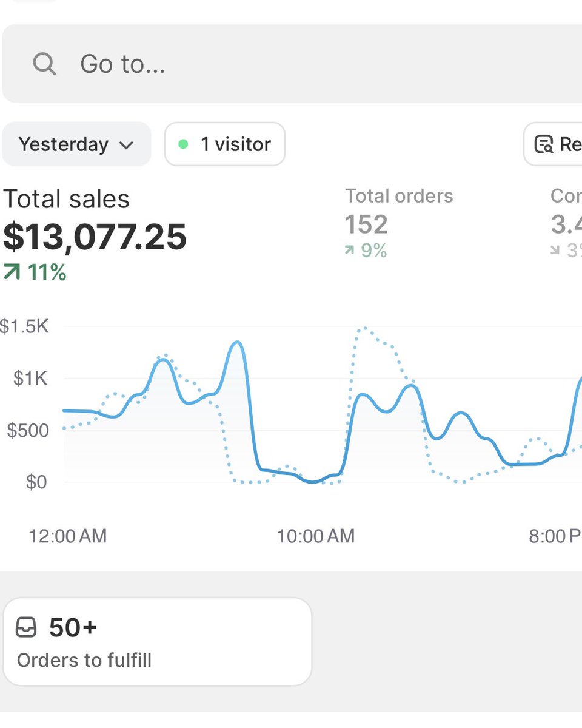The height and width of the screenshot is (728, 582).
Task: Toggle the 1 visitor live view badge
Action: 224,144
